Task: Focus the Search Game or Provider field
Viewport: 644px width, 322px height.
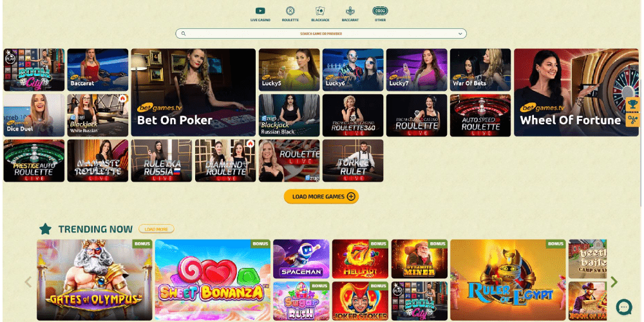Action: point(321,33)
